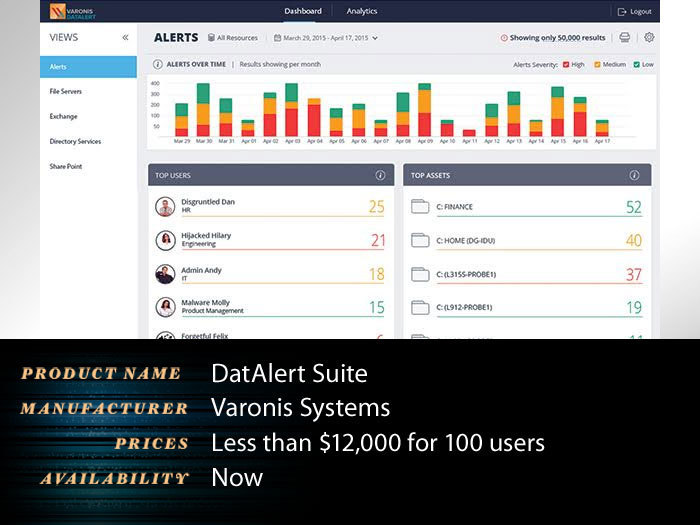Switch to the Analytics tab

[x=362, y=11]
